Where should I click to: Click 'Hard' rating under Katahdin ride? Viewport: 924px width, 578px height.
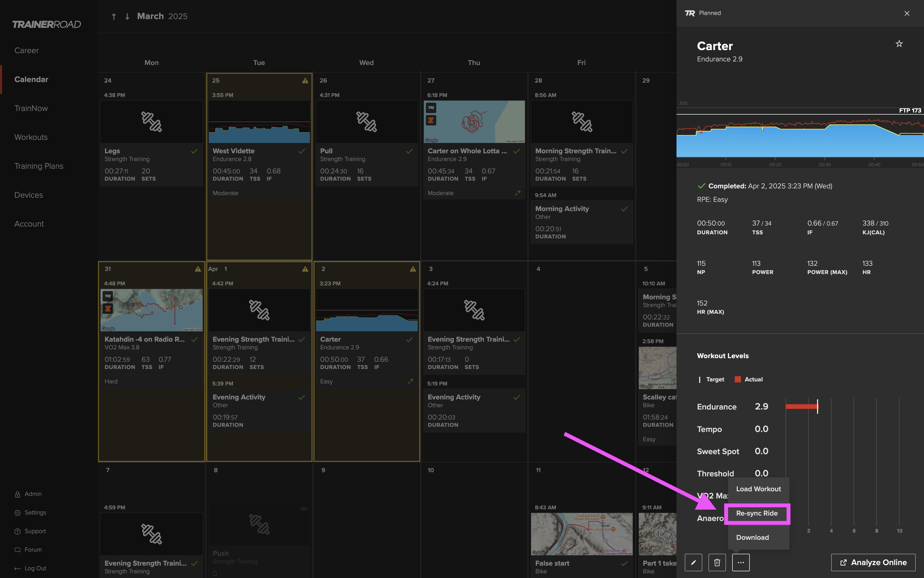point(111,382)
